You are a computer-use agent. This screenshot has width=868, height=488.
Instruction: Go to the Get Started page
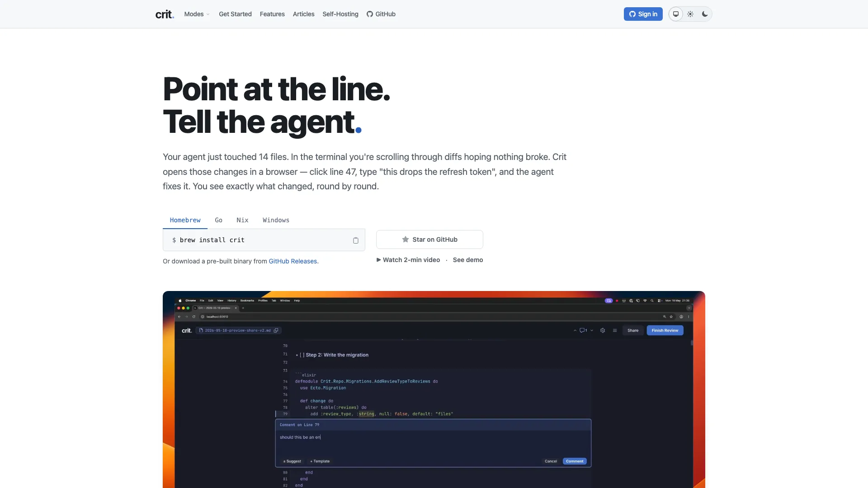coord(235,14)
